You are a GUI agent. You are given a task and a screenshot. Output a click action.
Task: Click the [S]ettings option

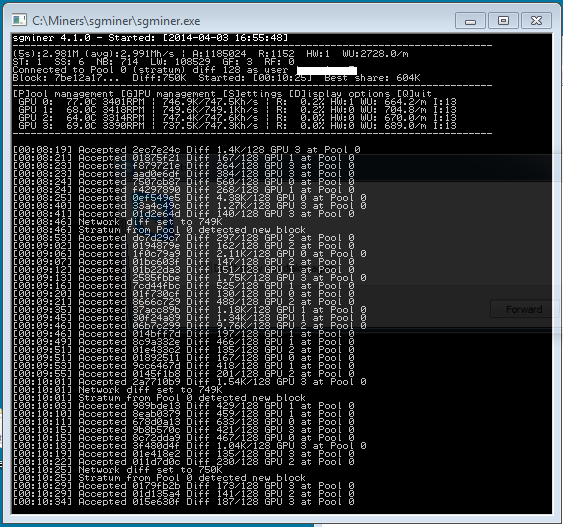(x=252, y=94)
